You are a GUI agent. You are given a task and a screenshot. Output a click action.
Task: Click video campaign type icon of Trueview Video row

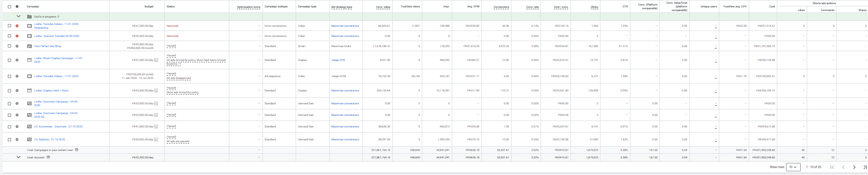[29, 36]
